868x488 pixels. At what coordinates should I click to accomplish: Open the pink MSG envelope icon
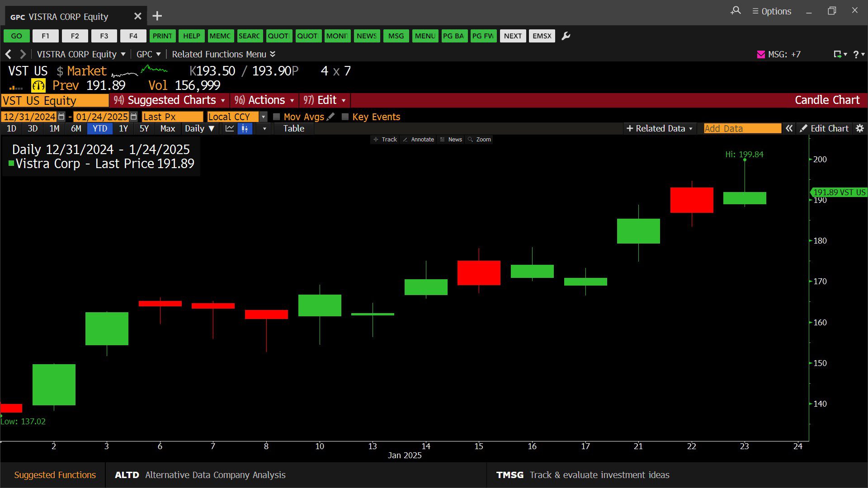pos(761,55)
